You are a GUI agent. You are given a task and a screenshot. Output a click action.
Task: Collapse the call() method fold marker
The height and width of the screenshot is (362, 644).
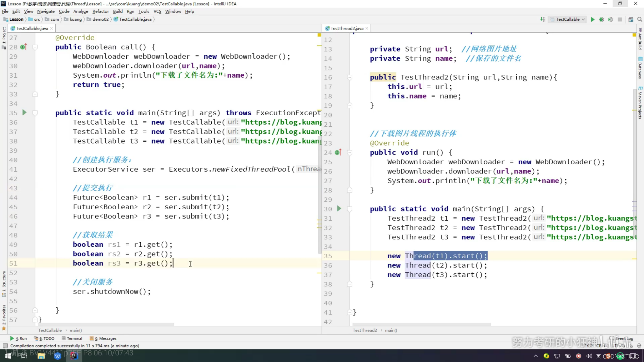pos(35,47)
